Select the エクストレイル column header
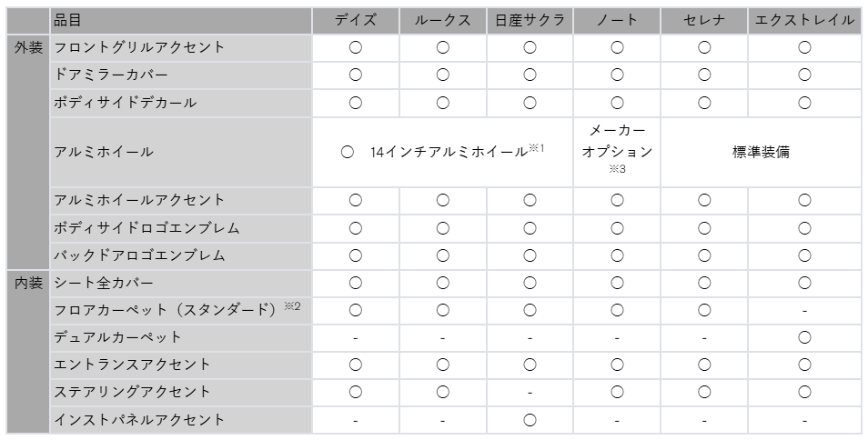Screen dimensions: 868x440 click(x=804, y=19)
